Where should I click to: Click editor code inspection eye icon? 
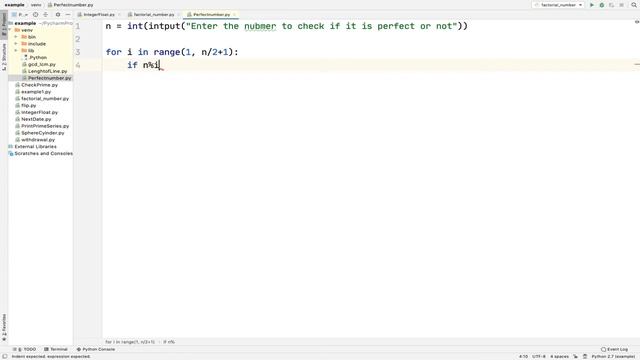pyautogui.click(x=637, y=22)
